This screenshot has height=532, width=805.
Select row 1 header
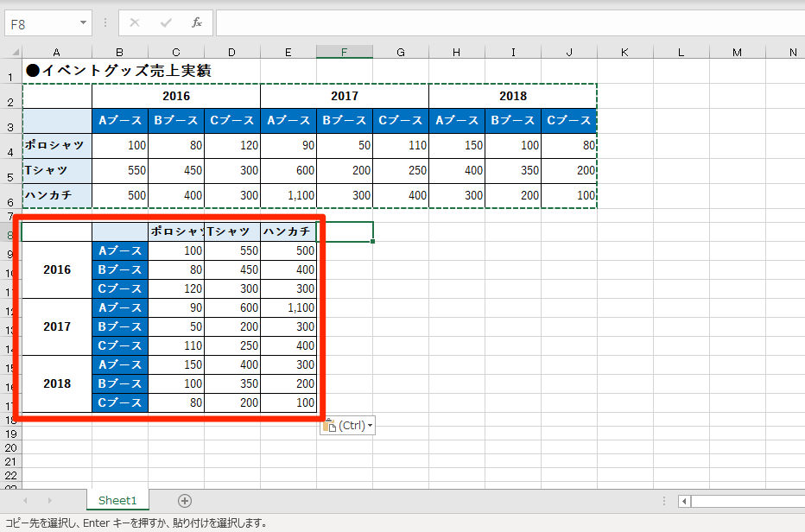[x=10, y=71]
